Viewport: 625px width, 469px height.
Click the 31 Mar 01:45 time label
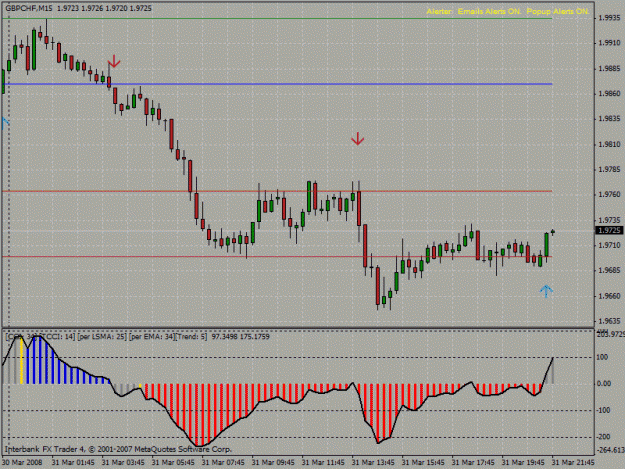click(73, 463)
